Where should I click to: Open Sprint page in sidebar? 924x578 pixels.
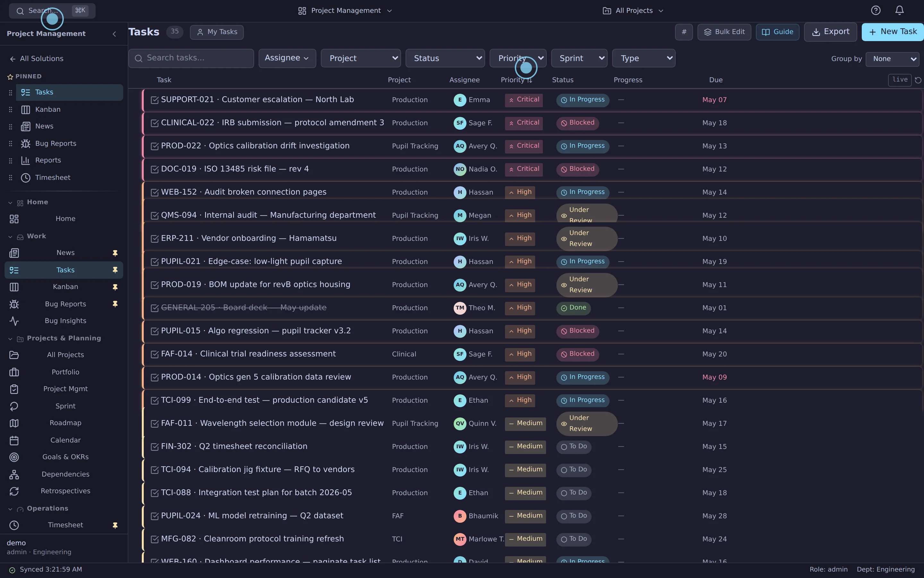point(64,406)
